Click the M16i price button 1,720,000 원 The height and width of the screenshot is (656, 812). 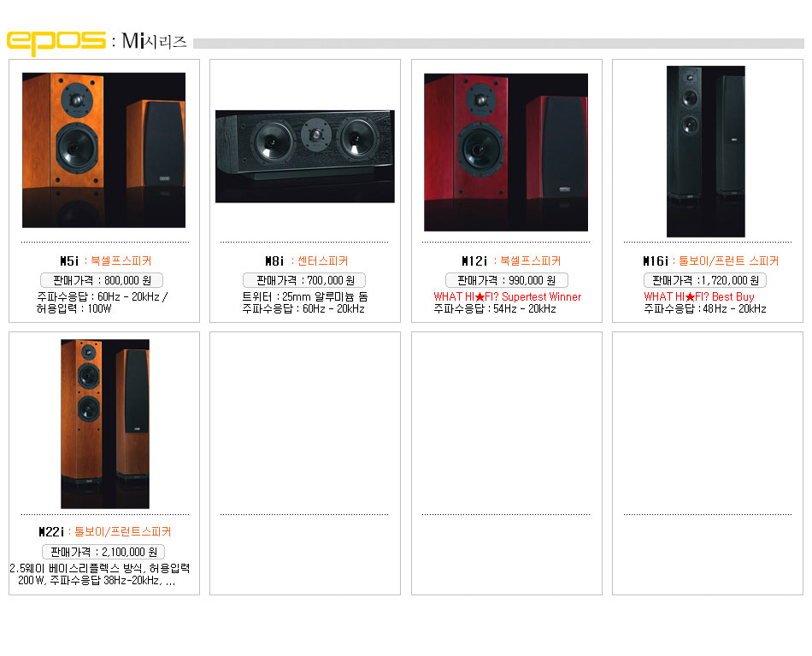[705, 280]
